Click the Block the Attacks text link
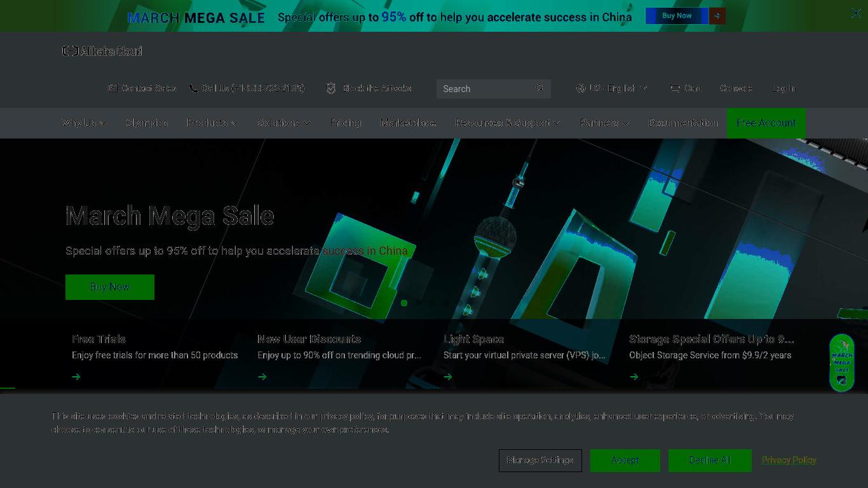The image size is (868, 488). click(377, 88)
